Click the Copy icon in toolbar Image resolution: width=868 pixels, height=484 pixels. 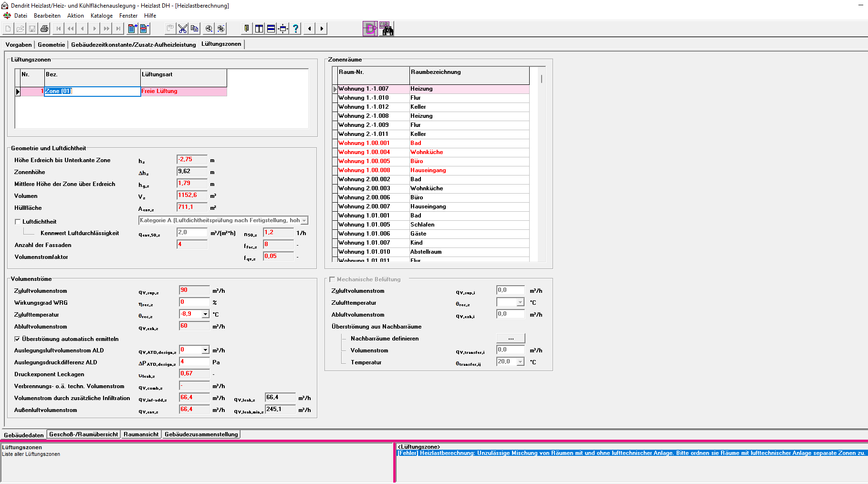pyautogui.click(x=195, y=29)
